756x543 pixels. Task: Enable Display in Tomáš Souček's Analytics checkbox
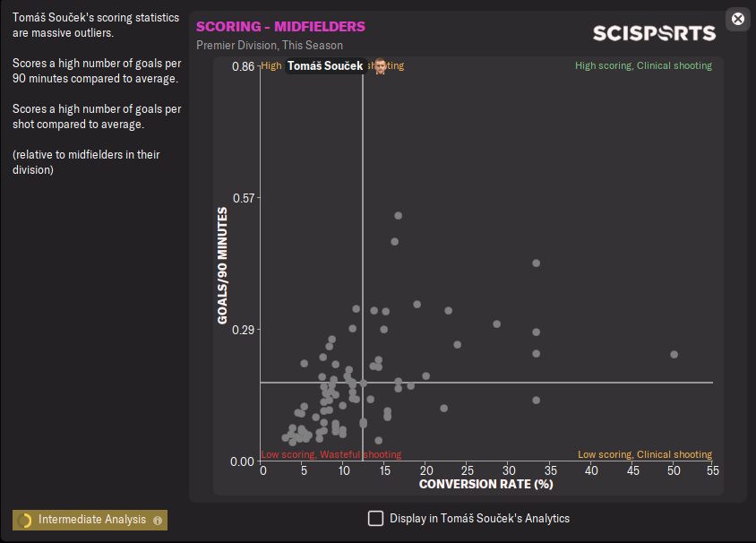click(x=375, y=519)
